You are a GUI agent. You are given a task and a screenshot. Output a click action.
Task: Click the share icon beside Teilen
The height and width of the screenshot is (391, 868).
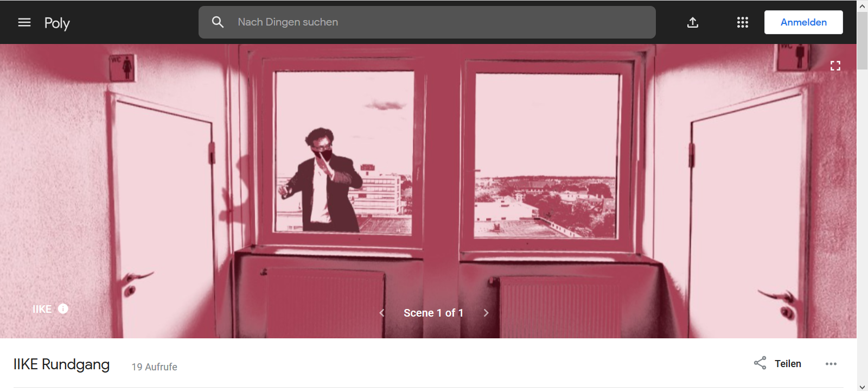tap(760, 363)
